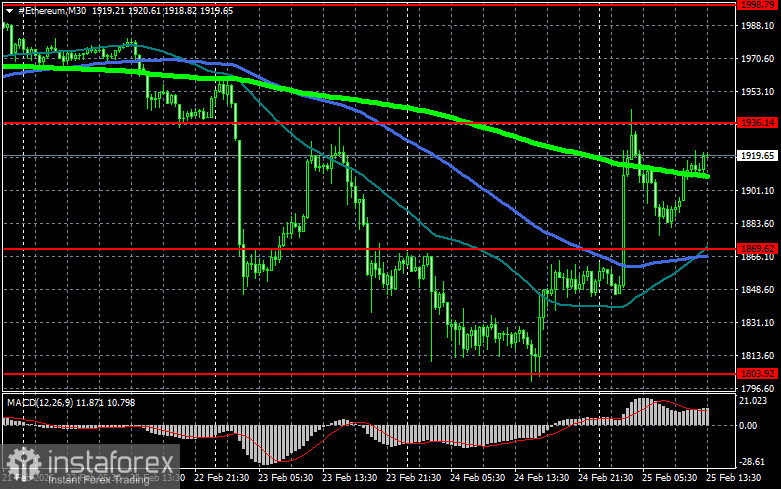Select the 24 Feb 21:30 time label

pyautogui.click(x=605, y=478)
